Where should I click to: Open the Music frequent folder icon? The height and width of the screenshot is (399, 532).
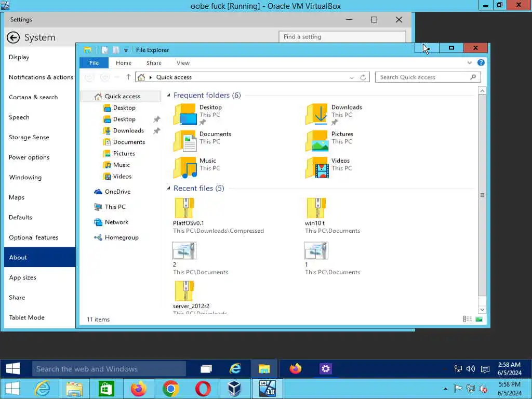click(185, 168)
